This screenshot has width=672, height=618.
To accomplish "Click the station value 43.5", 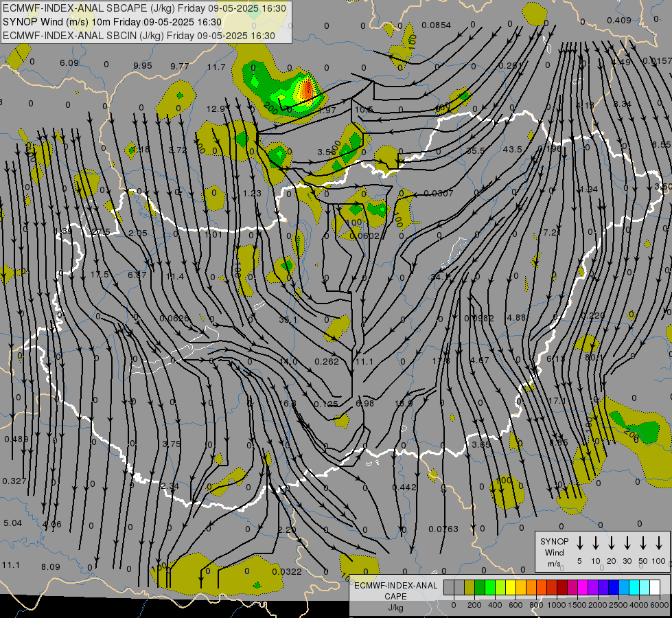I will (x=513, y=149).
